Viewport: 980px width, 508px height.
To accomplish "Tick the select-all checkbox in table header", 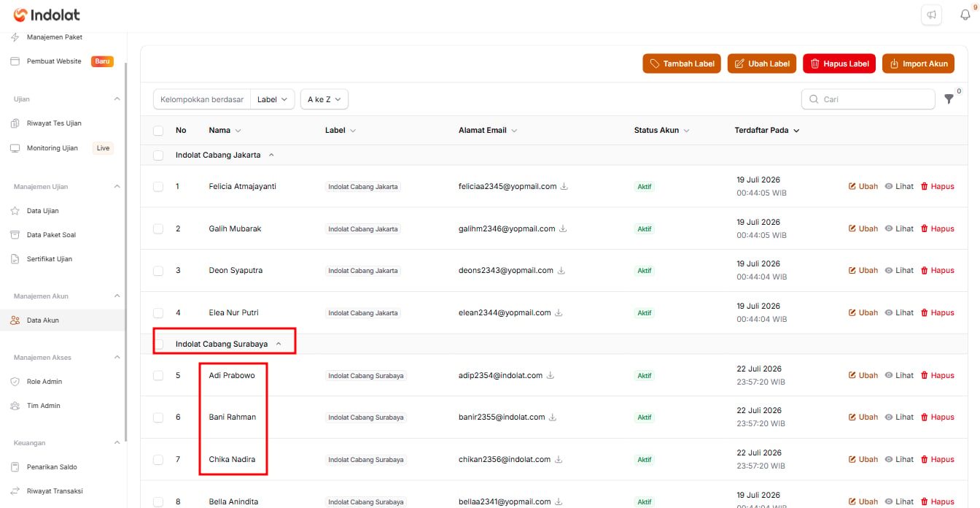I will [158, 131].
